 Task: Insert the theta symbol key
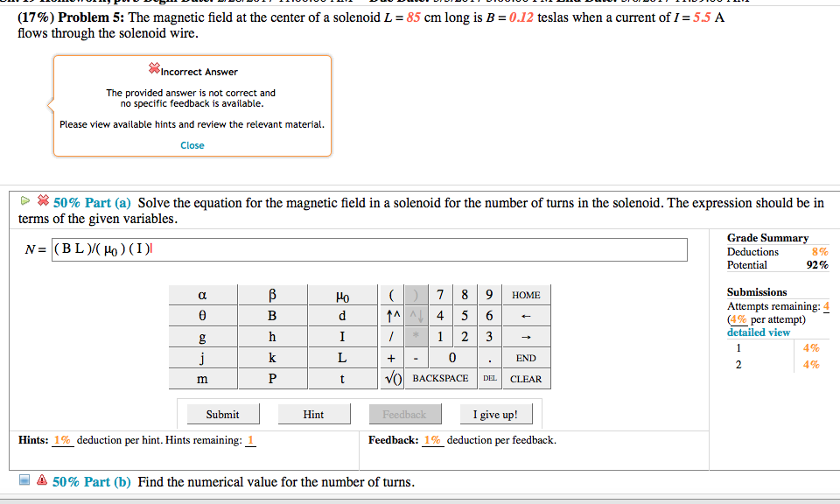(202, 316)
